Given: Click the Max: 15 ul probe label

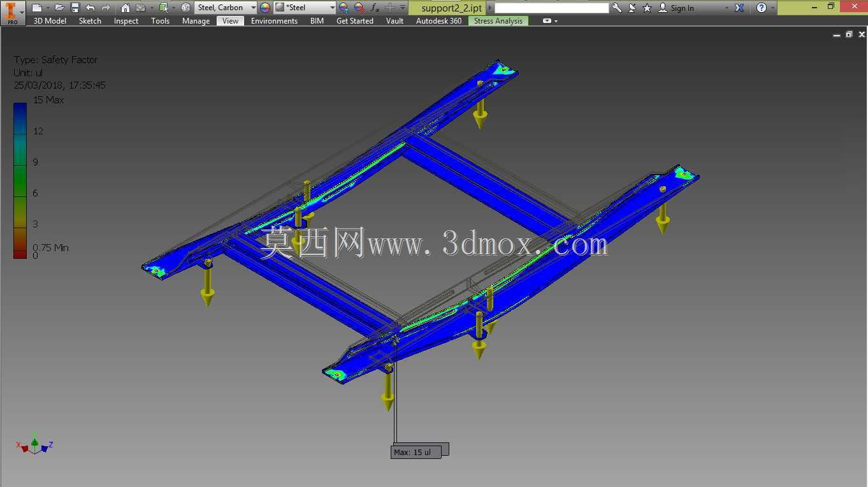Looking at the screenshot, I should coord(416,452).
